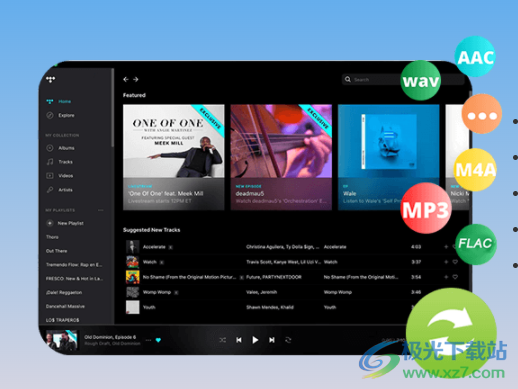
Task: Play the Accelerate track row
Action: click(292, 247)
